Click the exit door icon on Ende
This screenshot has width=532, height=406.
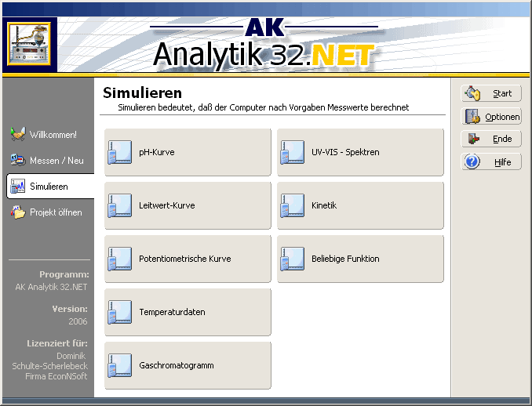[473, 139]
